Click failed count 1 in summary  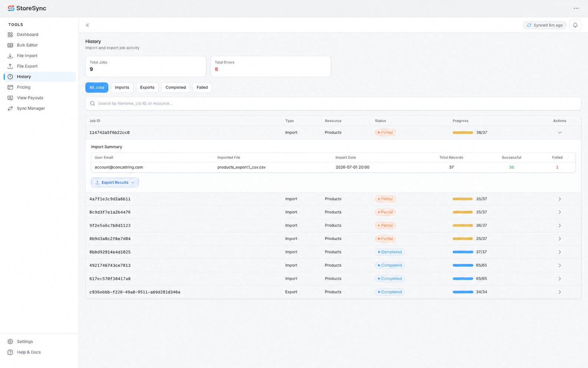pyautogui.click(x=557, y=167)
